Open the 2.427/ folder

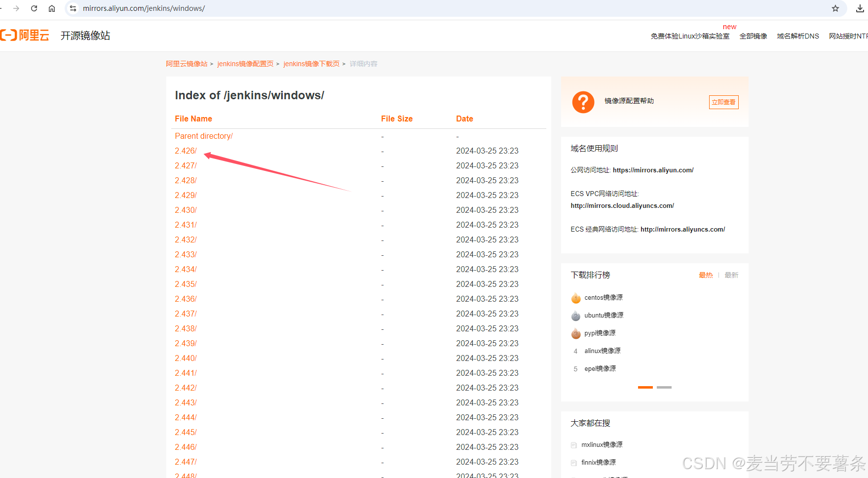[186, 165]
